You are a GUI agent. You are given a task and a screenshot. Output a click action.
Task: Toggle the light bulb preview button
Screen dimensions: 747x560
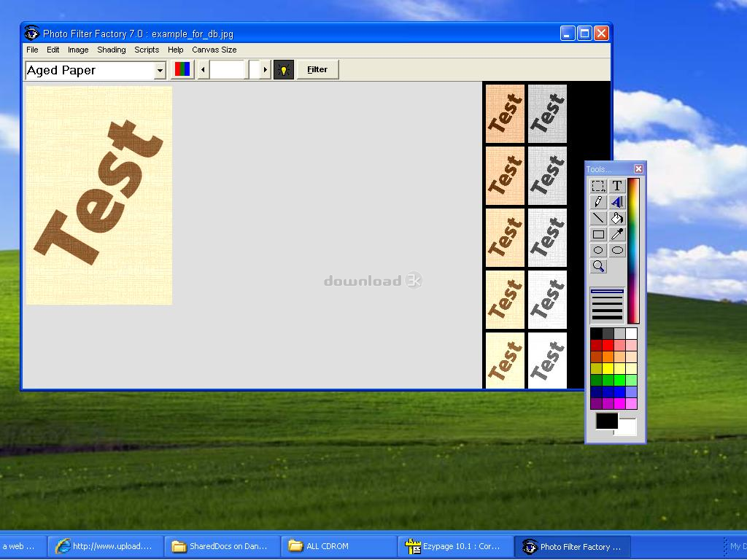pos(283,70)
